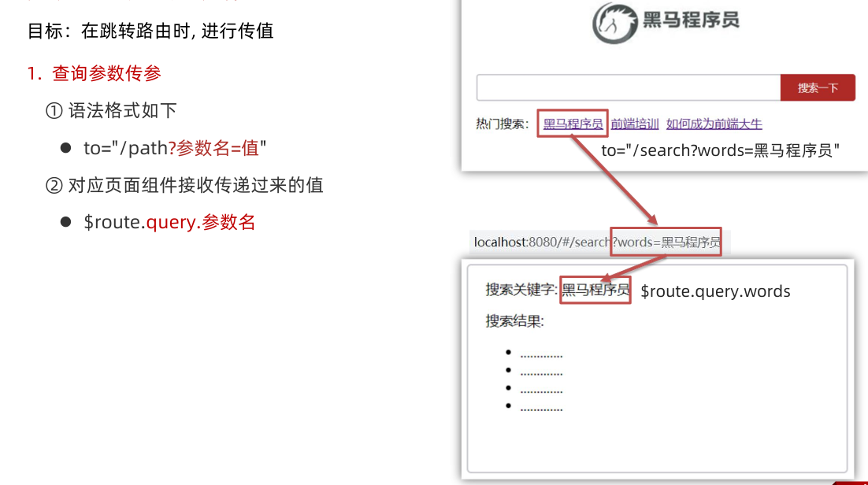Image resolution: width=868 pixels, height=485 pixels.
Task: Open the 黑马程序员 hot search link
Action: tap(573, 124)
